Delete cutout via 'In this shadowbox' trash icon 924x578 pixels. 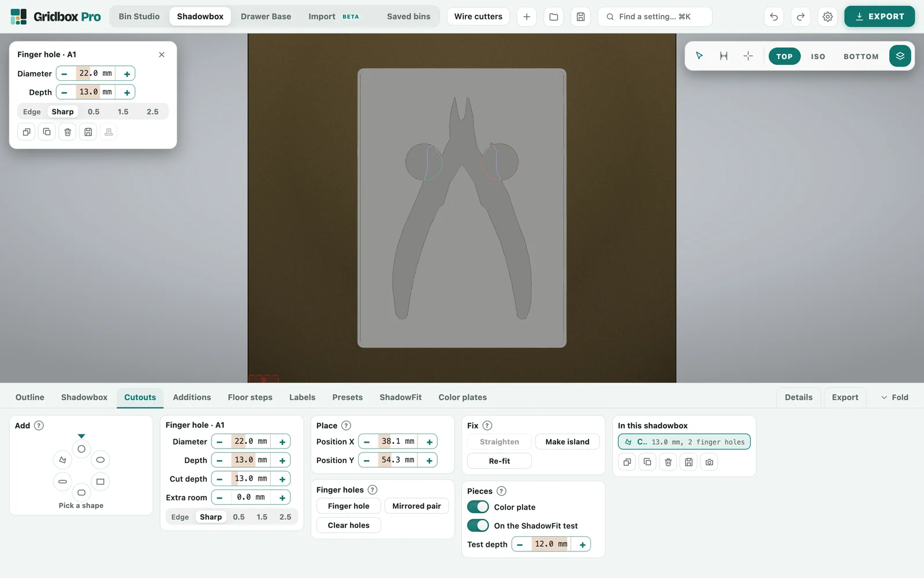(x=668, y=462)
